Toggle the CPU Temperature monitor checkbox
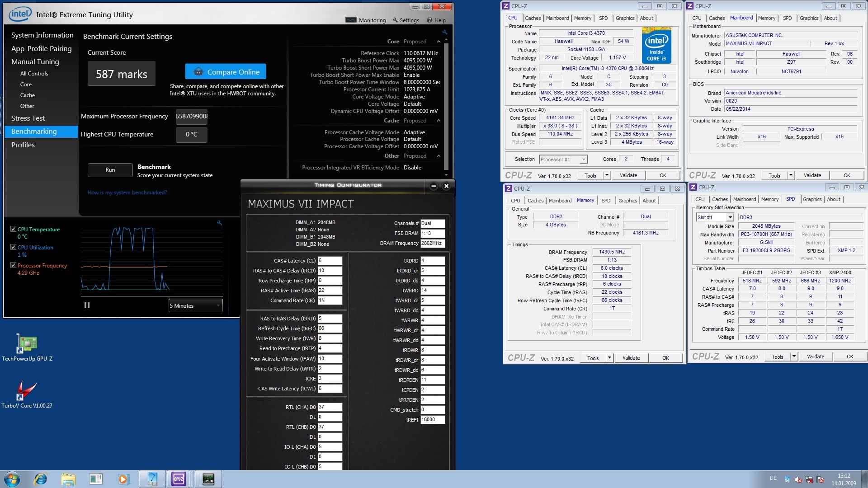This screenshot has height=488, width=868. (13, 229)
